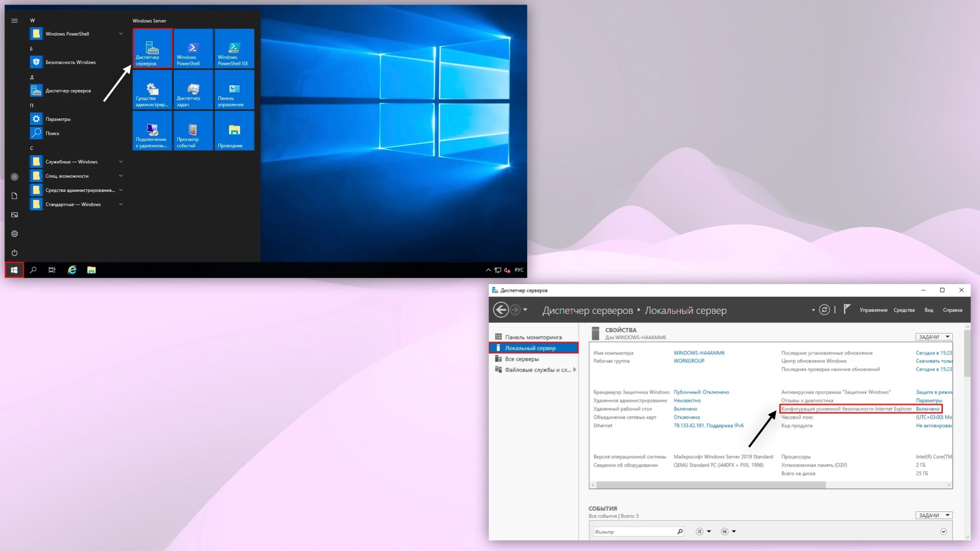Open the Управление menu

(874, 310)
